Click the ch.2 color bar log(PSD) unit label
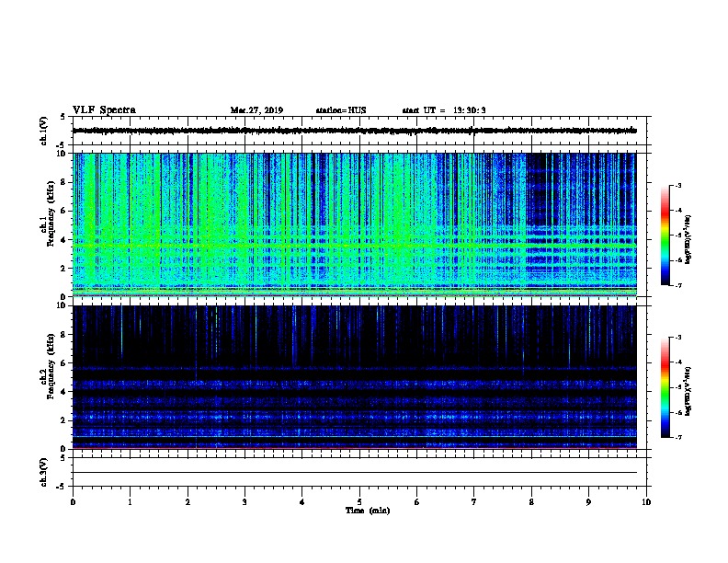Viewport: 728px width, 563px height. coord(688,392)
